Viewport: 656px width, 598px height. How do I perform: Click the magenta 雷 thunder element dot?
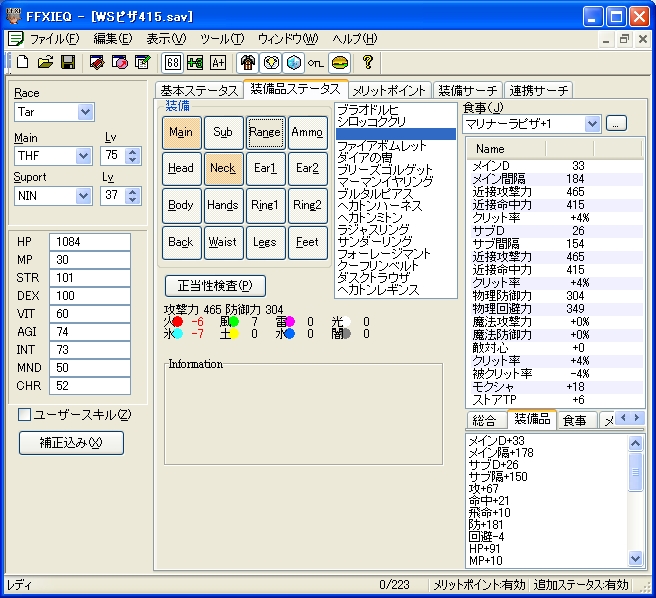(290, 321)
